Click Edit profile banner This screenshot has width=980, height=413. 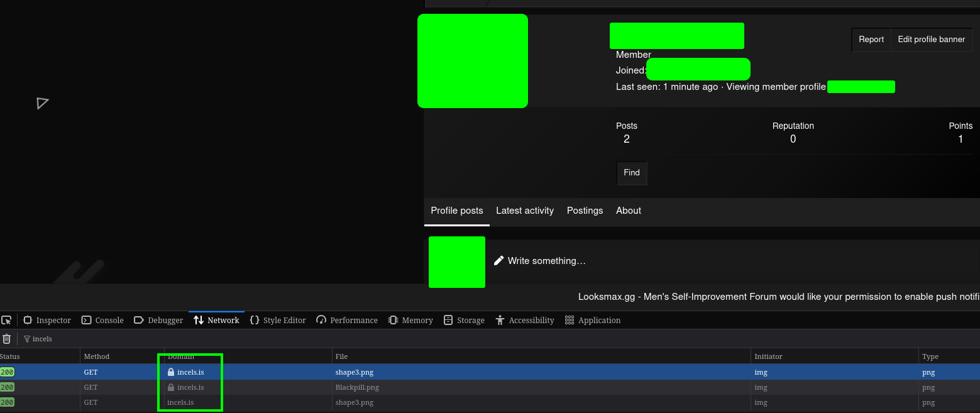pyautogui.click(x=932, y=39)
